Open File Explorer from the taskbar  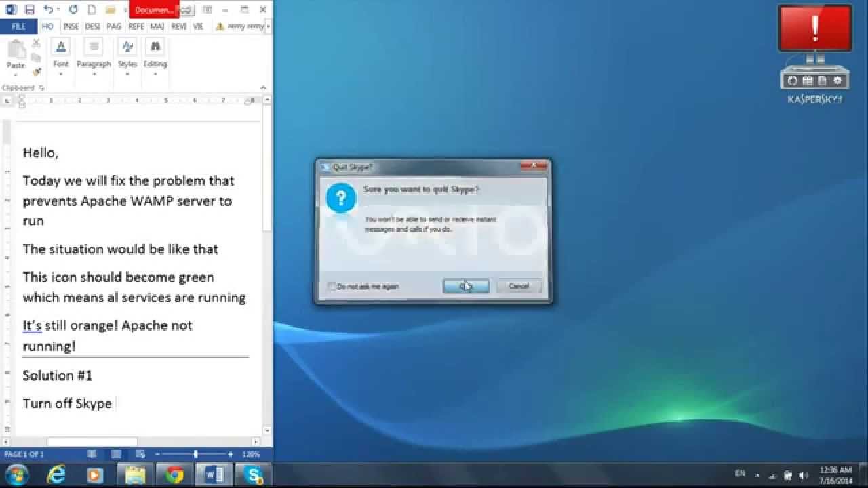coord(136,475)
